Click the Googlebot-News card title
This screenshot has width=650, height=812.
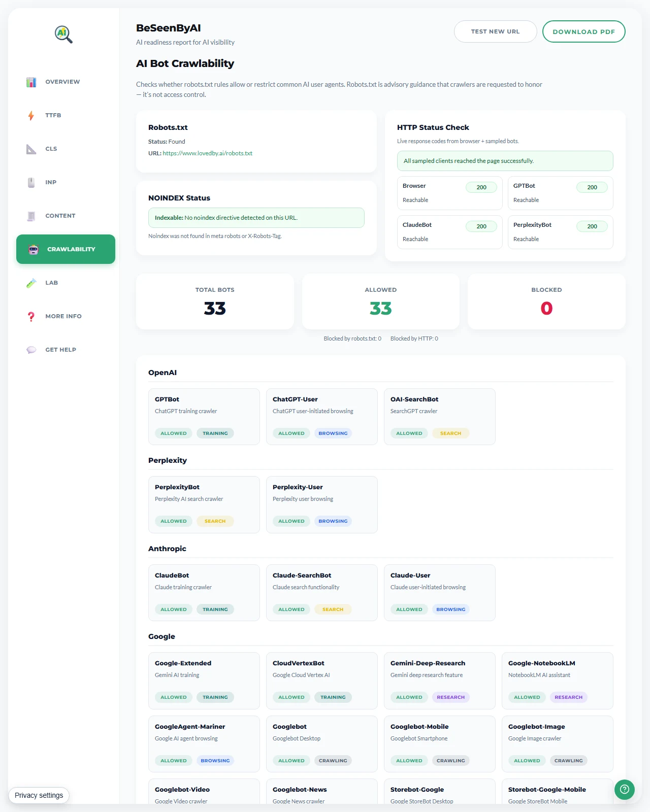300,790
